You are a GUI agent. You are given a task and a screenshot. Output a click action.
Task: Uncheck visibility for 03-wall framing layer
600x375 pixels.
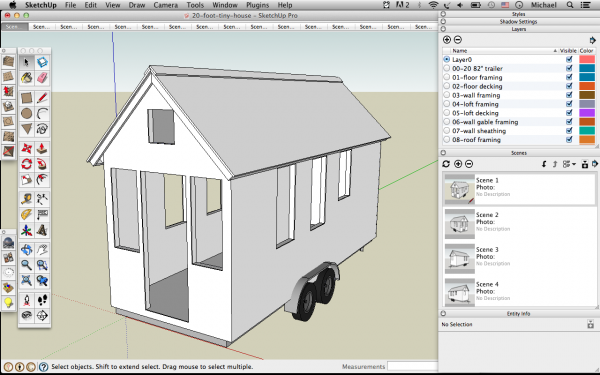pos(569,95)
